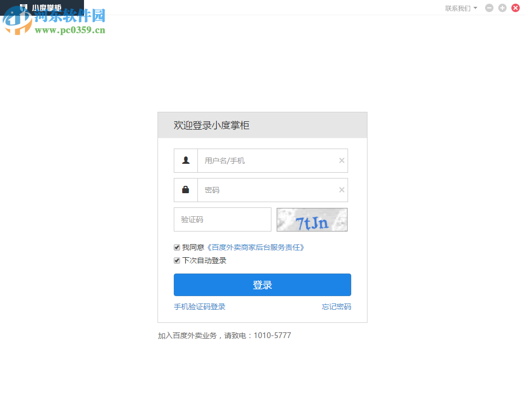
Task: Click the orange plus circle icon
Action: coord(502,8)
